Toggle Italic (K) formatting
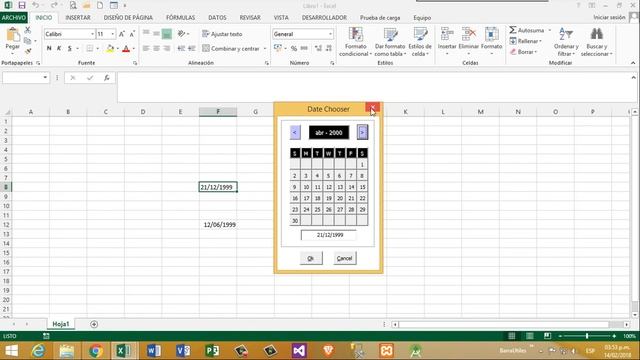640x360 pixels. click(59, 49)
